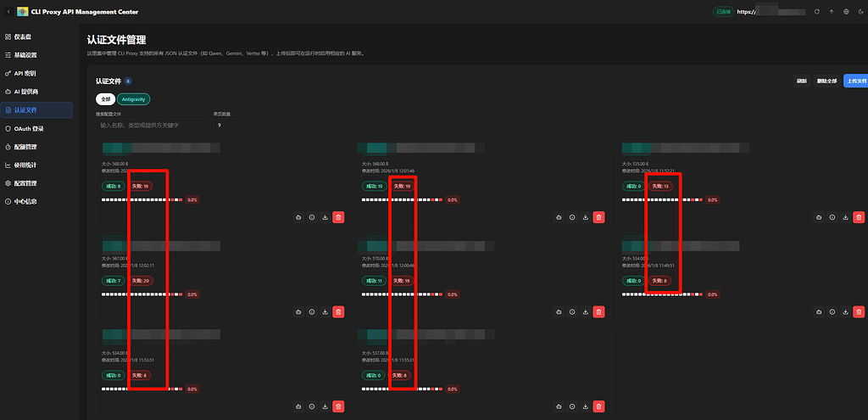Click the 删除全部 delete-all button
868x420 pixels.
pos(827,81)
